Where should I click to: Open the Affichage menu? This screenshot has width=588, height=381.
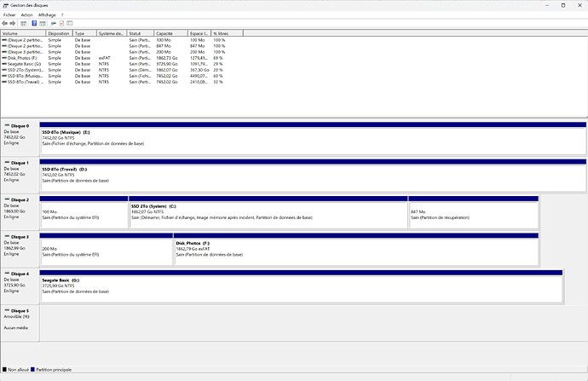point(47,15)
